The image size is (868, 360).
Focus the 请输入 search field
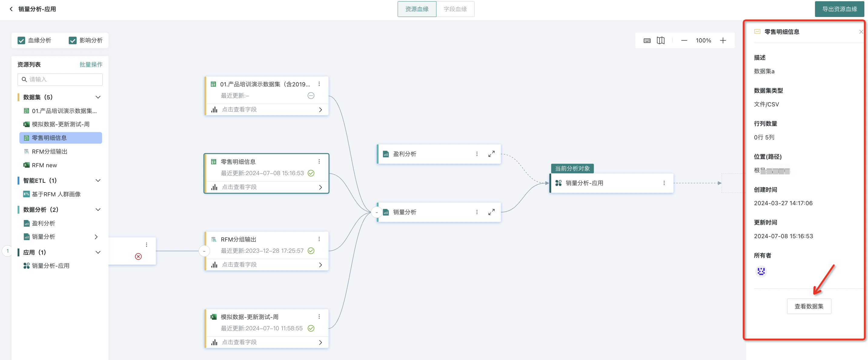(x=60, y=80)
